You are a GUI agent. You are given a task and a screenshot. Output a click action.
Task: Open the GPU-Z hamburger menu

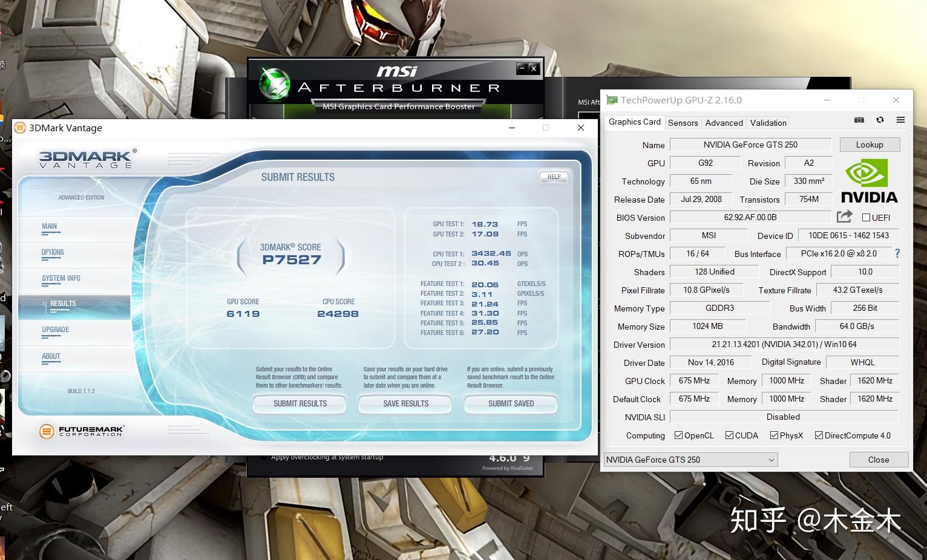pos(900,120)
